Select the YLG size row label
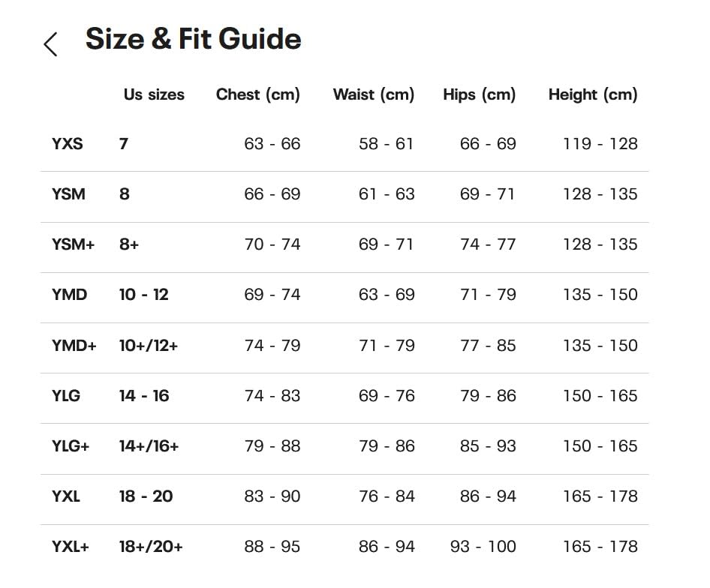 (x=66, y=395)
